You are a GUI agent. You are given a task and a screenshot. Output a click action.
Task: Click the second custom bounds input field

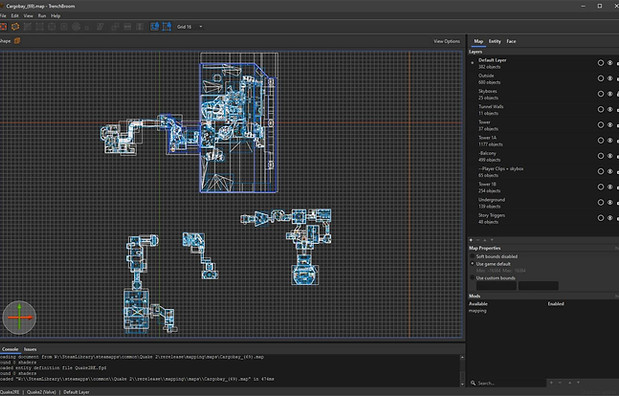(x=538, y=285)
